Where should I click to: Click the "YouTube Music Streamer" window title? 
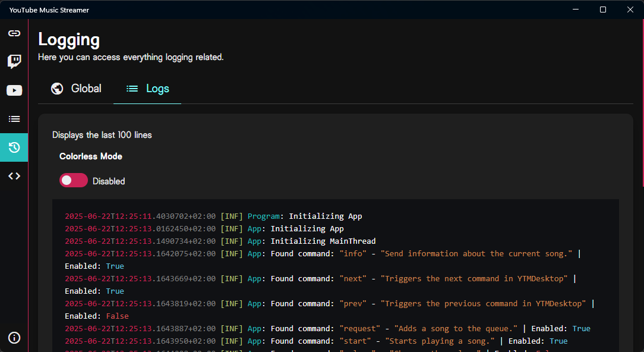pyautogui.click(x=49, y=10)
